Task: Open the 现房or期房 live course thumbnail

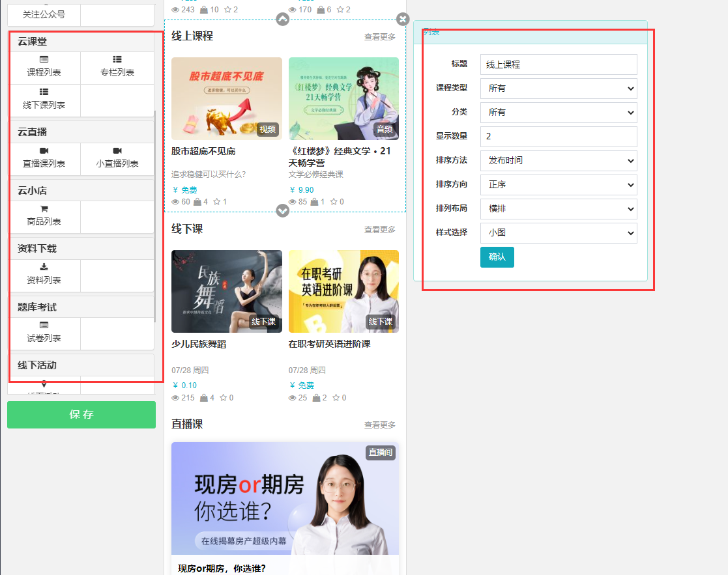Action: tap(285, 499)
